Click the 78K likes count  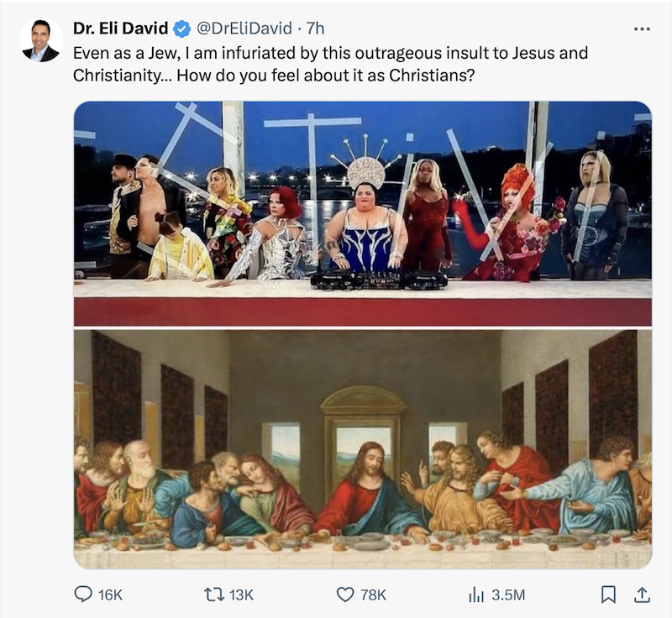tap(372, 594)
